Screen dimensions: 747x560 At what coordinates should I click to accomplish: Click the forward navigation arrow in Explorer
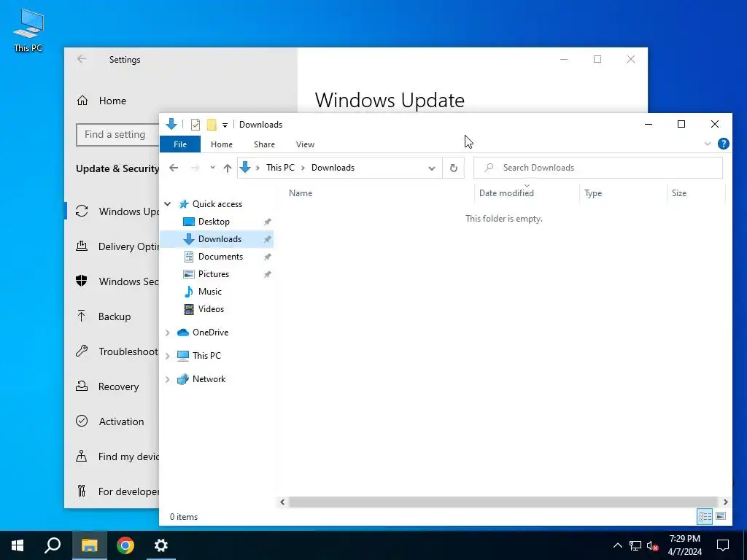(195, 168)
